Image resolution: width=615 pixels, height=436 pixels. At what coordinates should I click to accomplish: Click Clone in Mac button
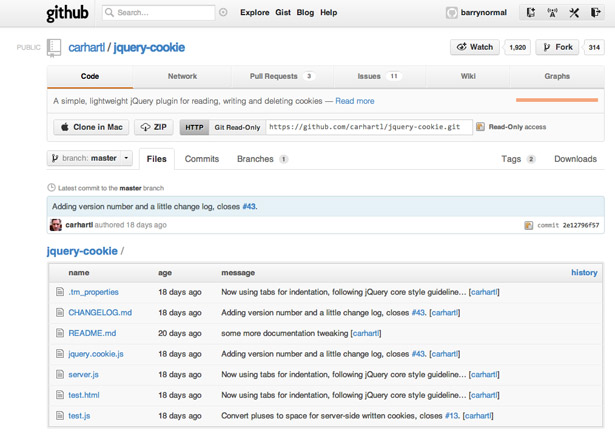[91, 127]
